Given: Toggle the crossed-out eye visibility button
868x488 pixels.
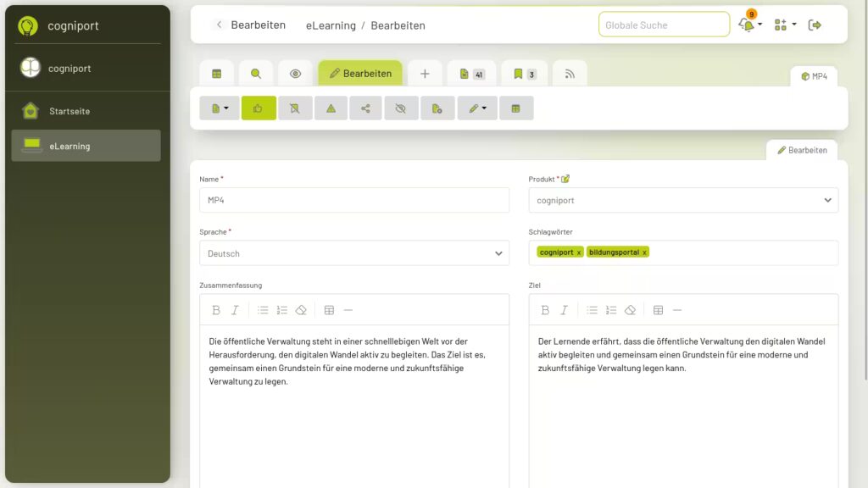Looking at the screenshot, I should pyautogui.click(x=401, y=108).
